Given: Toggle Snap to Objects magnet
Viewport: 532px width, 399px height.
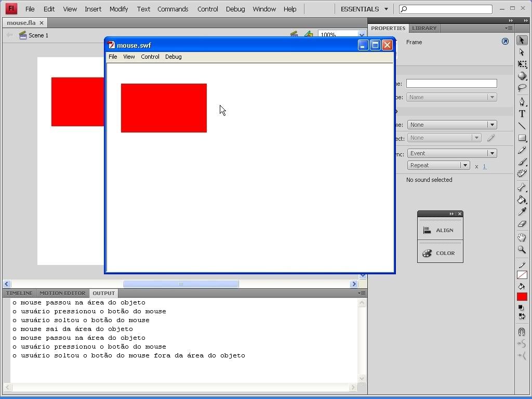Looking at the screenshot, I should click(x=522, y=331).
